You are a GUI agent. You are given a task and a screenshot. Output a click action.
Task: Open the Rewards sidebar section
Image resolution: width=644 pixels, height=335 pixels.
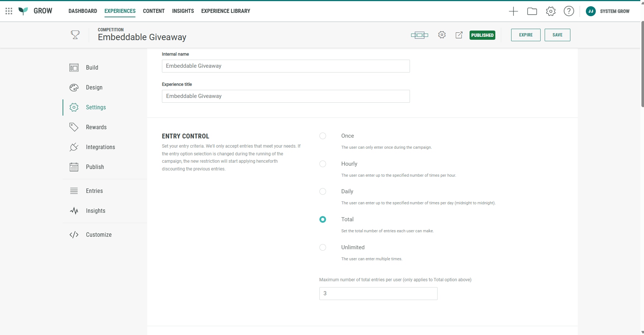pos(96,127)
